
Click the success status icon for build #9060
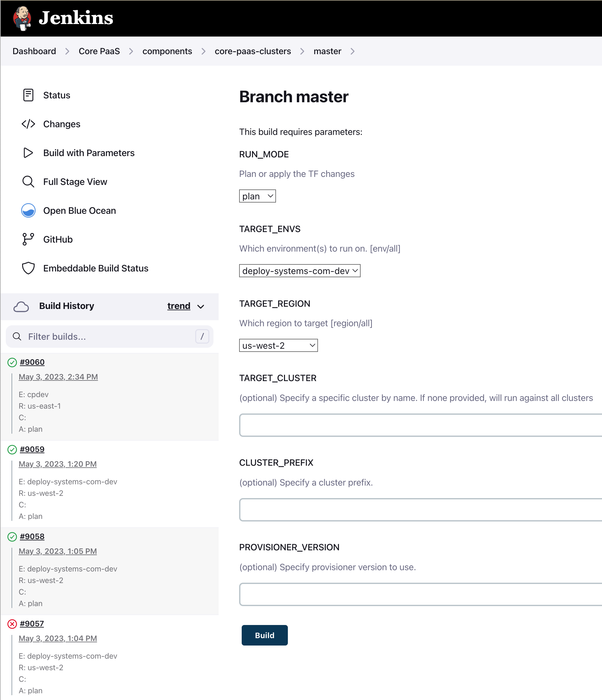(x=12, y=363)
